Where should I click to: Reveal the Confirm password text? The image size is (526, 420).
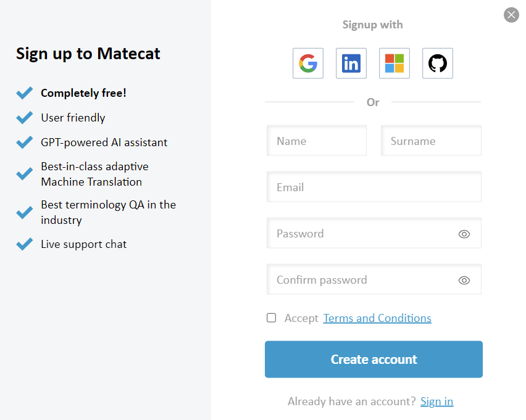pos(464,280)
